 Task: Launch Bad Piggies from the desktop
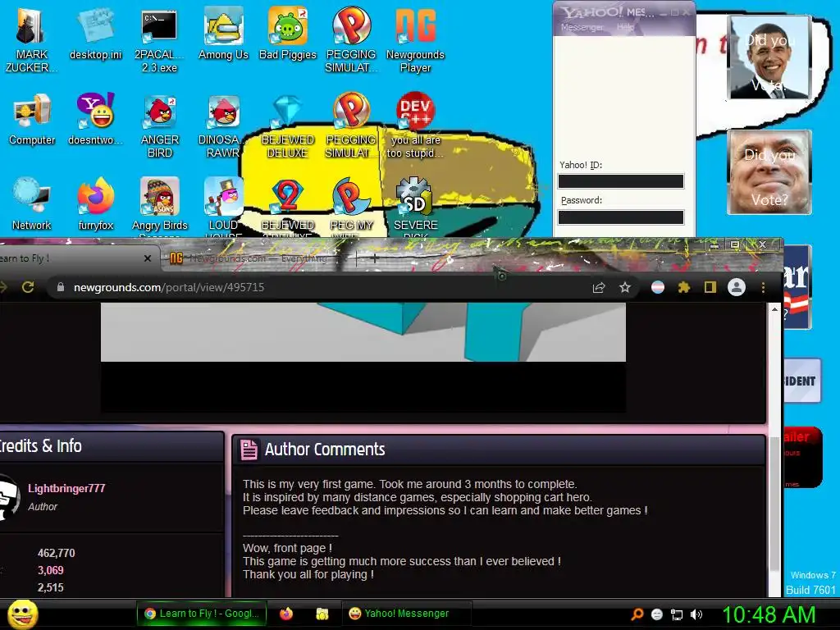pyautogui.click(x=288, y=34)
